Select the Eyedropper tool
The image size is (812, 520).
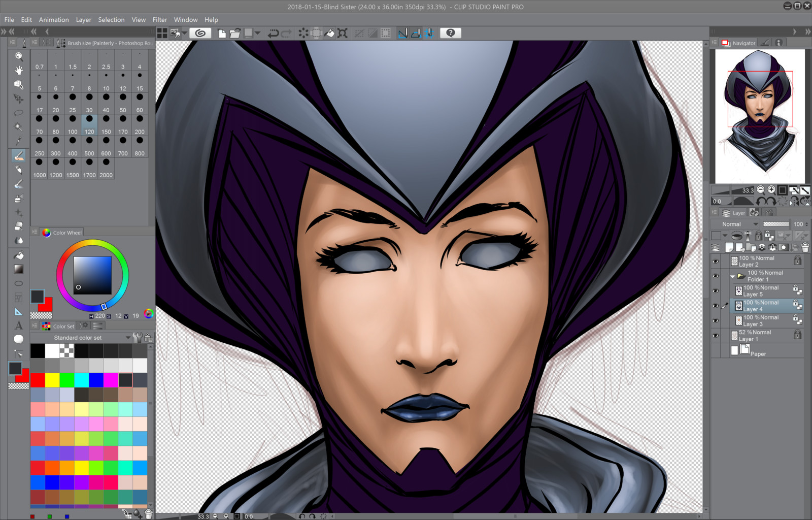click(x=19, y=141)
